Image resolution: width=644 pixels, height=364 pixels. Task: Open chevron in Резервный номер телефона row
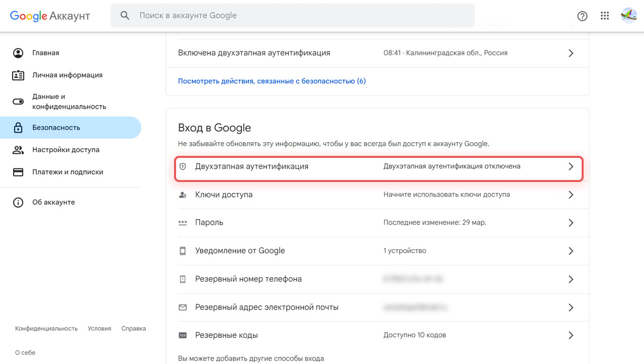tap(571, 279)
